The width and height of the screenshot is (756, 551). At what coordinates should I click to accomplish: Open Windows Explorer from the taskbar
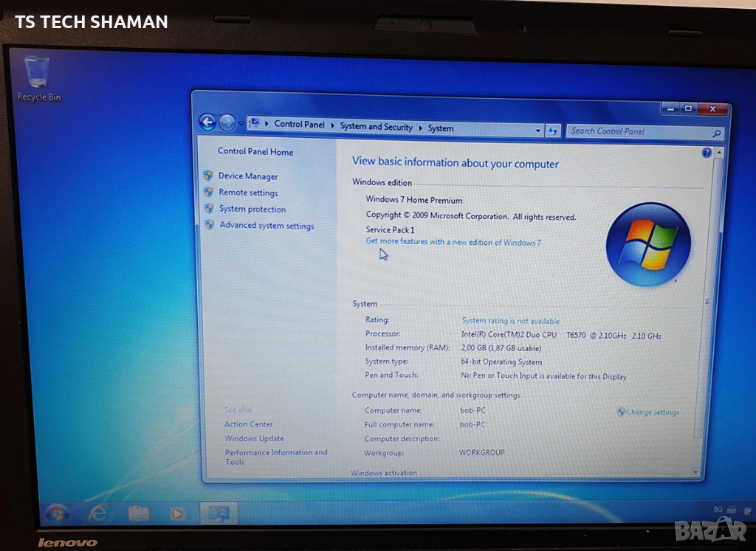pyautogui.click(x=138, y=513)
